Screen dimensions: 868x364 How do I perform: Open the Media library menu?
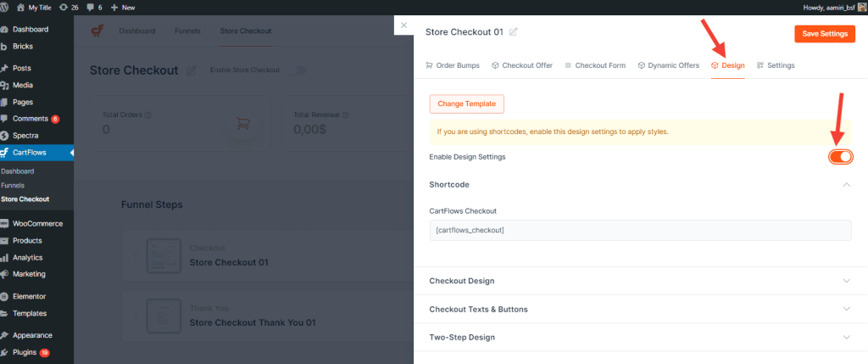pos(23,86)
